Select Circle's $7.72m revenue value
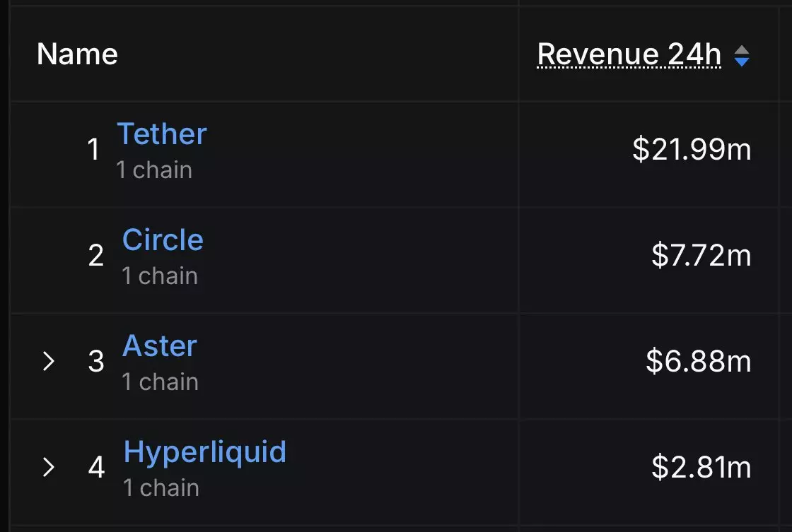792x532 pixels. click(701, 255)
